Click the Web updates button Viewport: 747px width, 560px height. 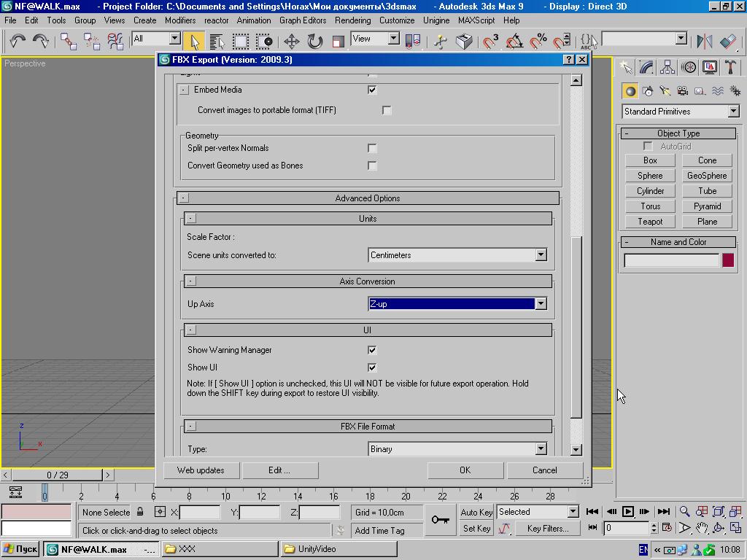point(201,470)
